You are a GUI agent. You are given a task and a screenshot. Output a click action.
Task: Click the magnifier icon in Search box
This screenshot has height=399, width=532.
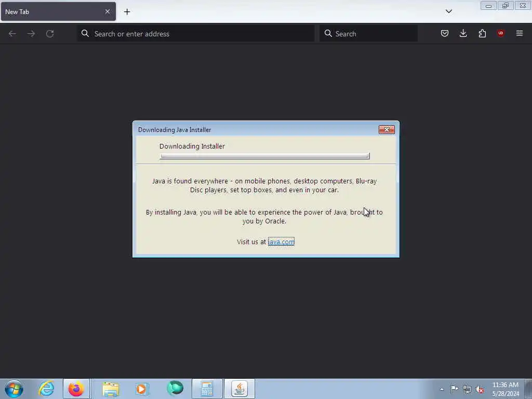click(328, 34)
